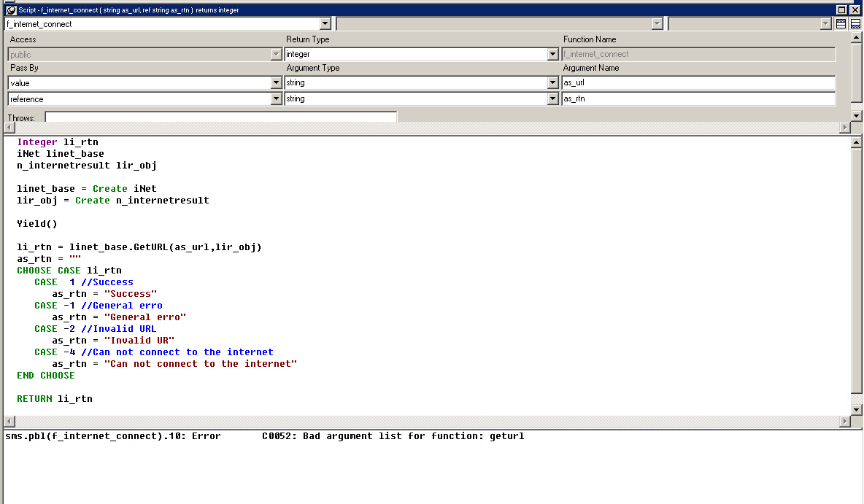864x504 pixels.
Task: Click the code line "n_internetresult lir_obj"
Action: 87,166
